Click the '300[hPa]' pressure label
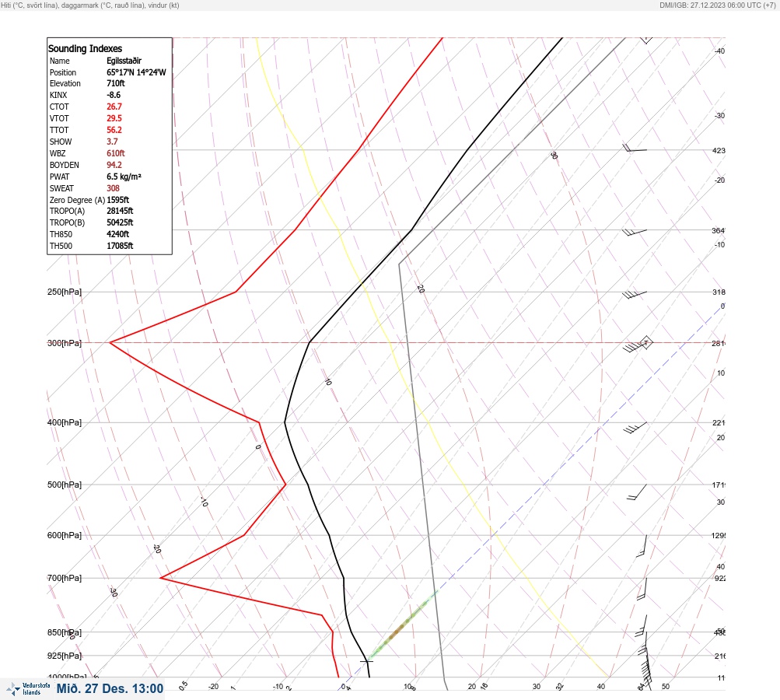 (x=65, y=343)
